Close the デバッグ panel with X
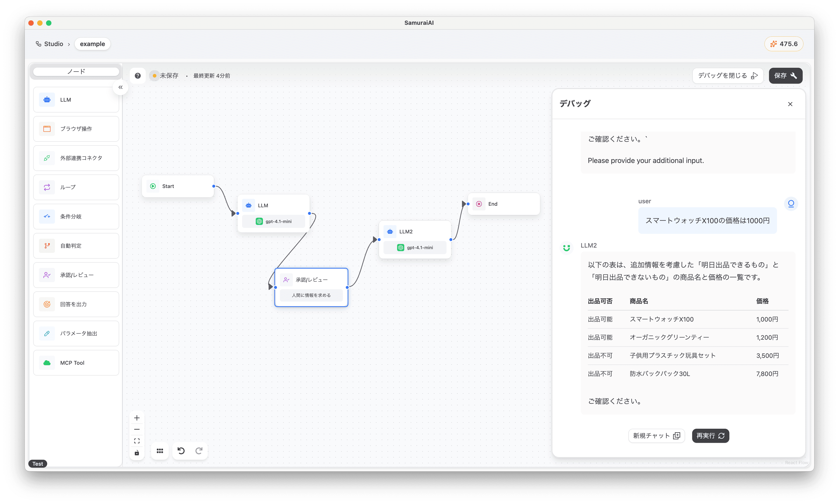The height and width of the screenshot is (504, 839). click(x=790, y=104)
